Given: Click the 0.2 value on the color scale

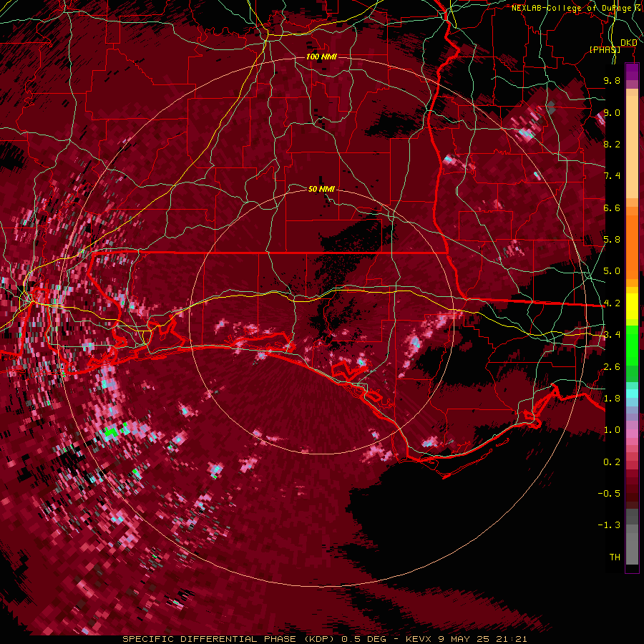Looking at the screenshot, I should pos(612,462).
